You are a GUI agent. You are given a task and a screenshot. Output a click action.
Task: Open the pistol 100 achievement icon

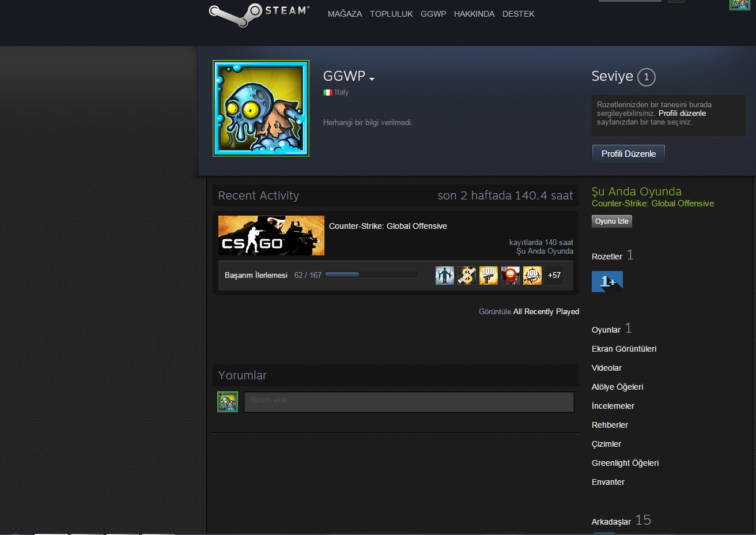click(489, 276)
